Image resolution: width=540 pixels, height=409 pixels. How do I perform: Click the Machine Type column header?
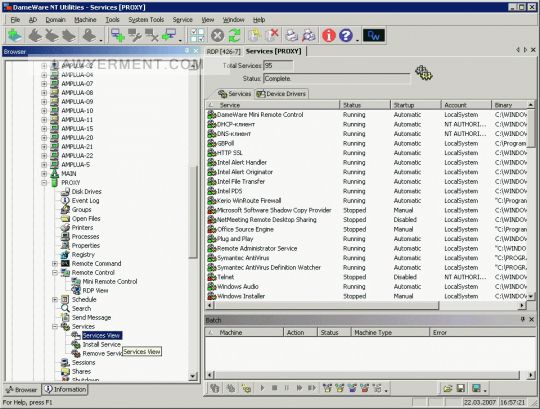[x=390, y=332]
